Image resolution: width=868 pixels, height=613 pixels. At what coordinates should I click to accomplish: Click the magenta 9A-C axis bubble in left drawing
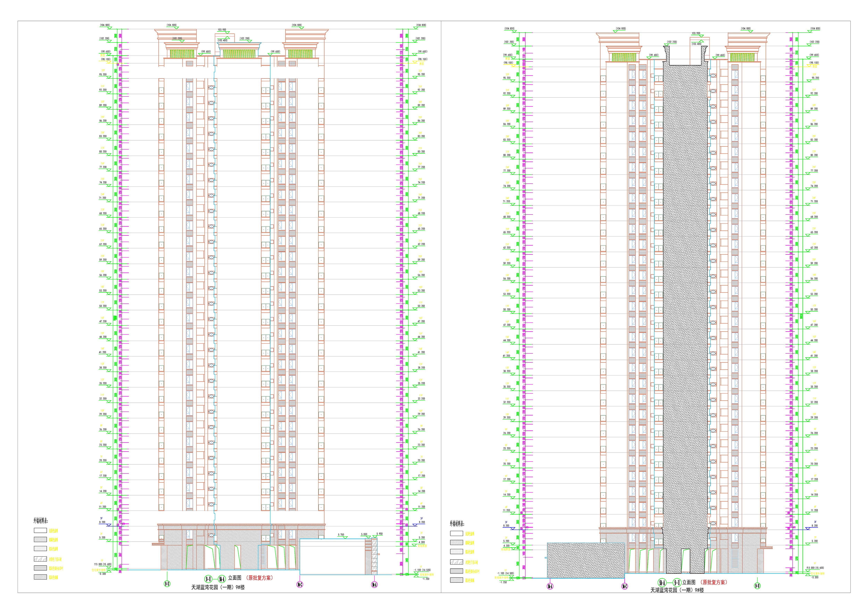click(300, 584)
